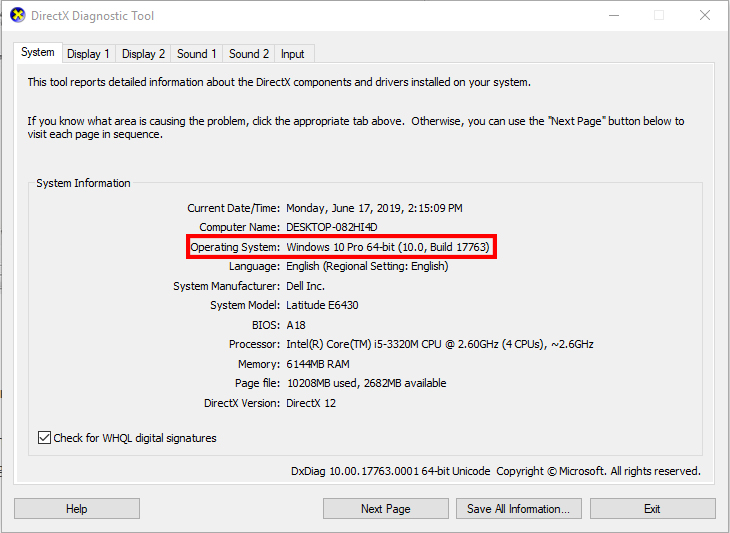Click the 'Operating System:' label

tap(235, 247)
